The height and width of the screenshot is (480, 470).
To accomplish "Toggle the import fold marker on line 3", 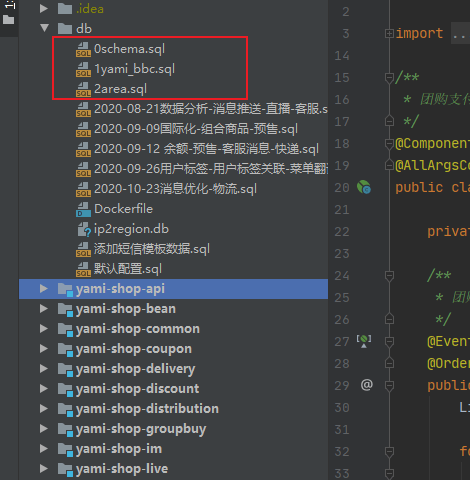I will (x=389, y=33).
